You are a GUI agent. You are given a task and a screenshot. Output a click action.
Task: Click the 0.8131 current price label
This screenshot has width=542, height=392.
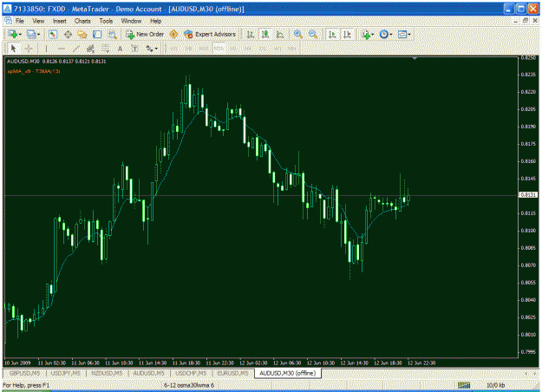pos(528,195)
